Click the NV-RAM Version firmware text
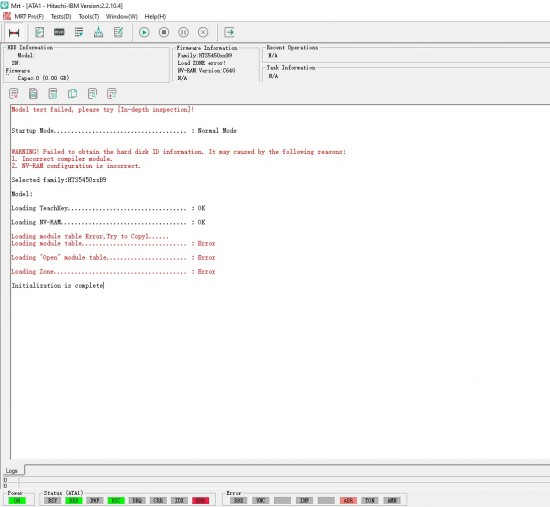Image resolution: width=550 pixels, height=507 pixels. point(206,71)
